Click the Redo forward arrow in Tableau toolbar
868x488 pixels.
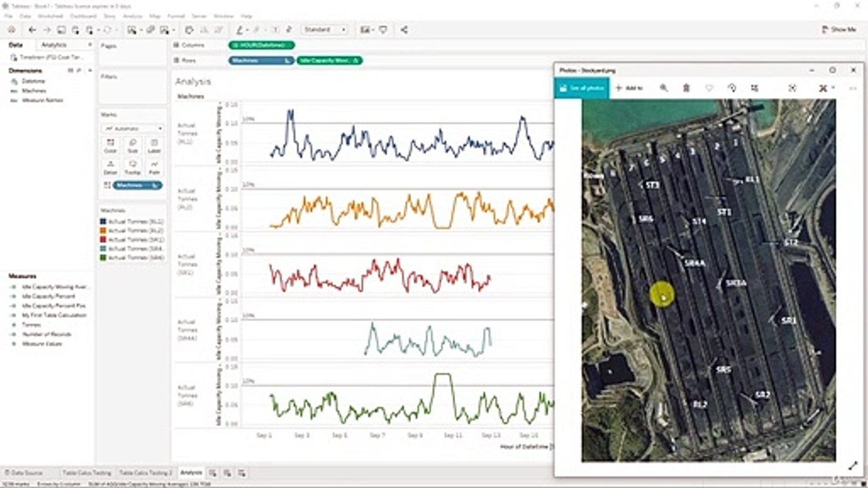pyautogui.click(x=47, y=30)
